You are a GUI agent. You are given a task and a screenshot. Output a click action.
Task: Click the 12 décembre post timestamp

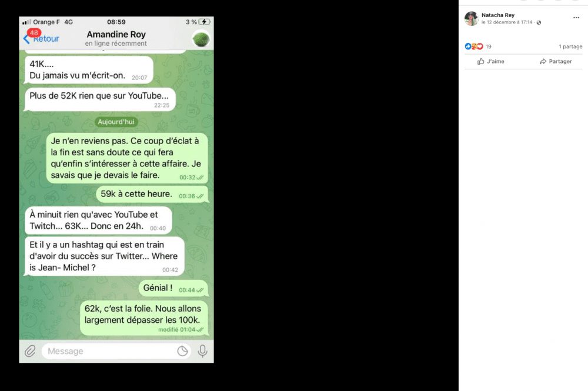coord(507,22)
